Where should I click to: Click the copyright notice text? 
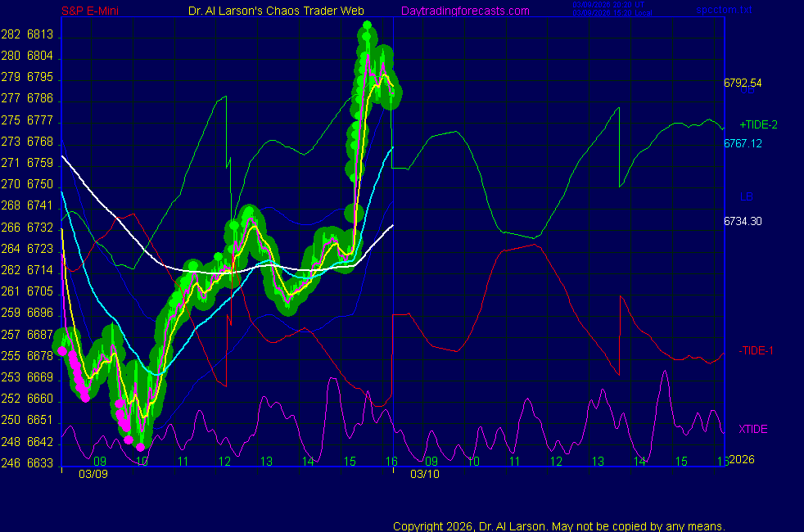(x=558, y=525)
